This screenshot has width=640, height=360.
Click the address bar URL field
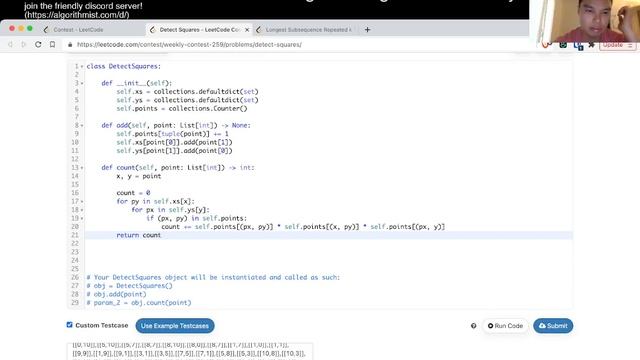tap(189, 44)
